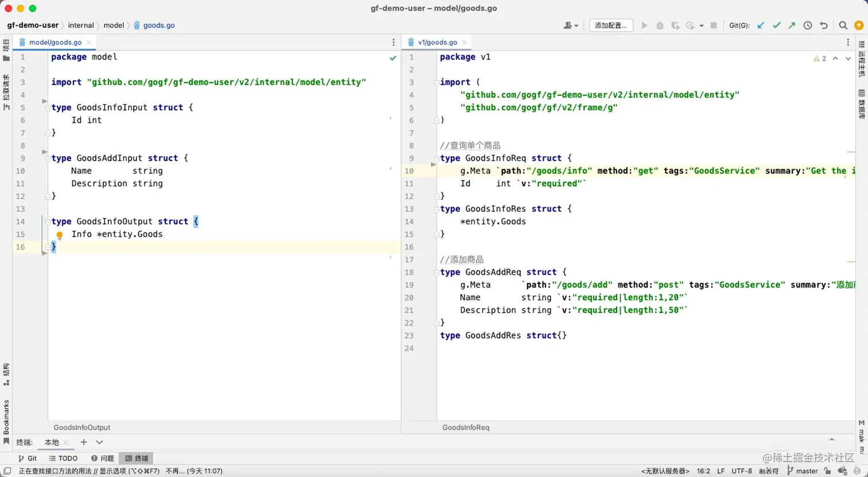Click the Git update project arrow icon
The height and width of the screenshot is (477, 868).
(761, 25)
